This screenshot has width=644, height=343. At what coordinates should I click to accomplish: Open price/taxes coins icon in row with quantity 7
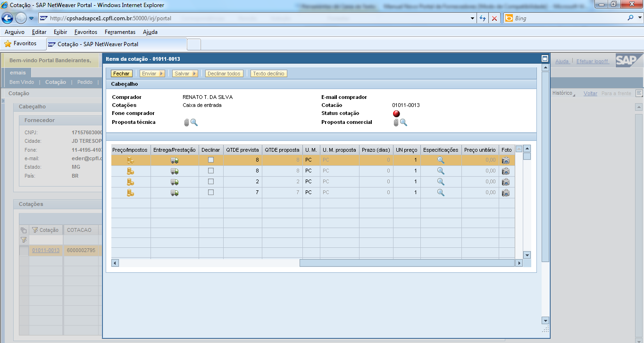point(131,193)
